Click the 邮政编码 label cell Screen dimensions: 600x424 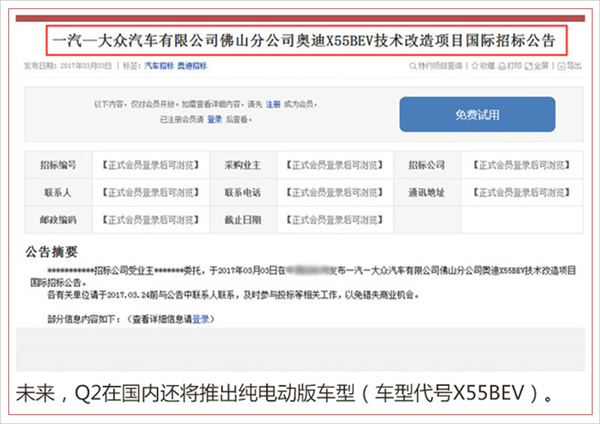(x=58, y=220)
